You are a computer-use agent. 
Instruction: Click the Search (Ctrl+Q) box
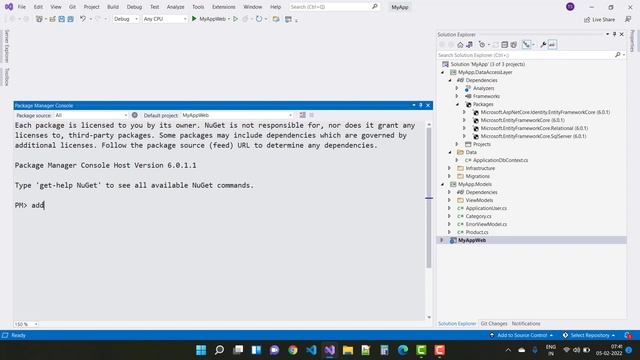click(333, 7)
